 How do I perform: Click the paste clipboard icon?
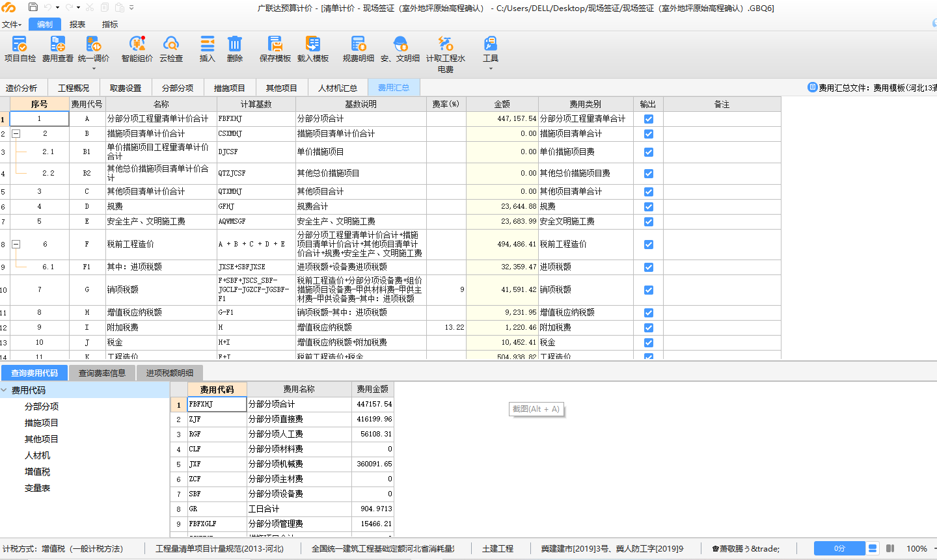(120, 7)
